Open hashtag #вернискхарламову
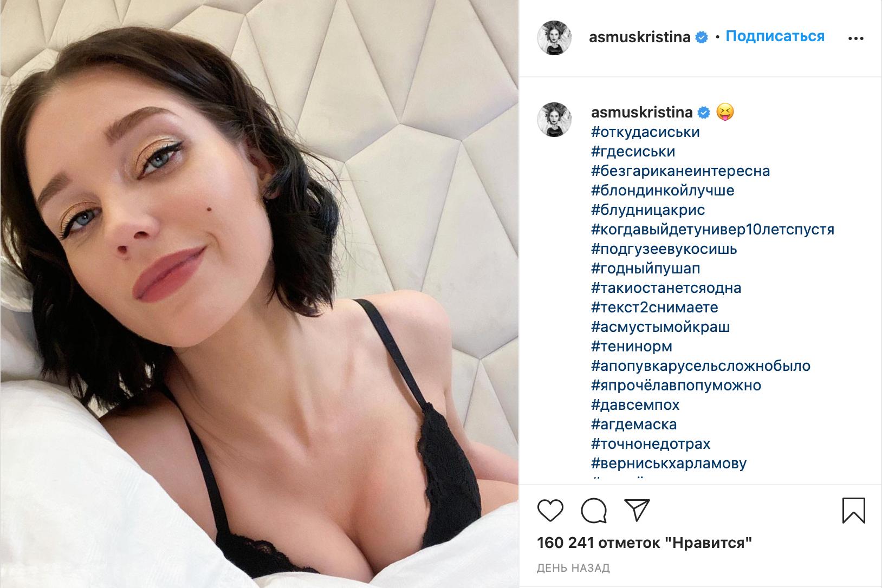882x588 pixels. [669, 463]
